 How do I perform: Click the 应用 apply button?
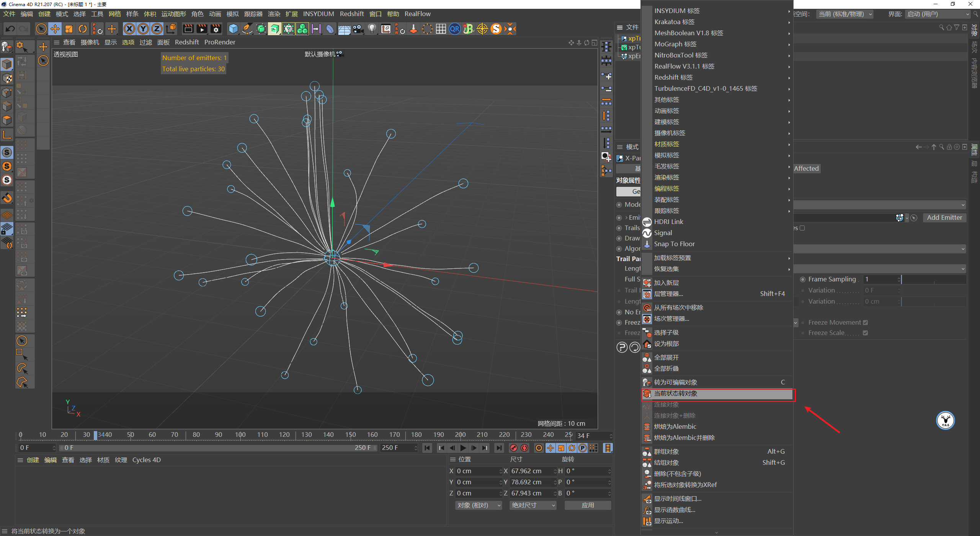(x=587, y=505)
